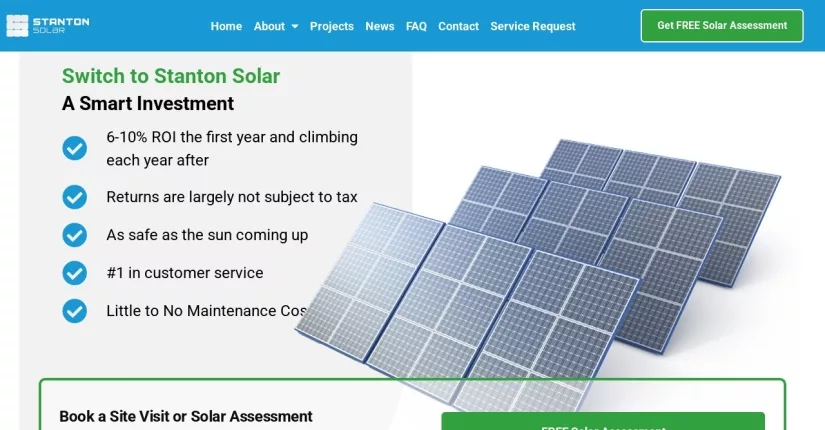Viewport: 825px width, 430px height.
Task: Click the solar panels image
Action: click(538, 274)
